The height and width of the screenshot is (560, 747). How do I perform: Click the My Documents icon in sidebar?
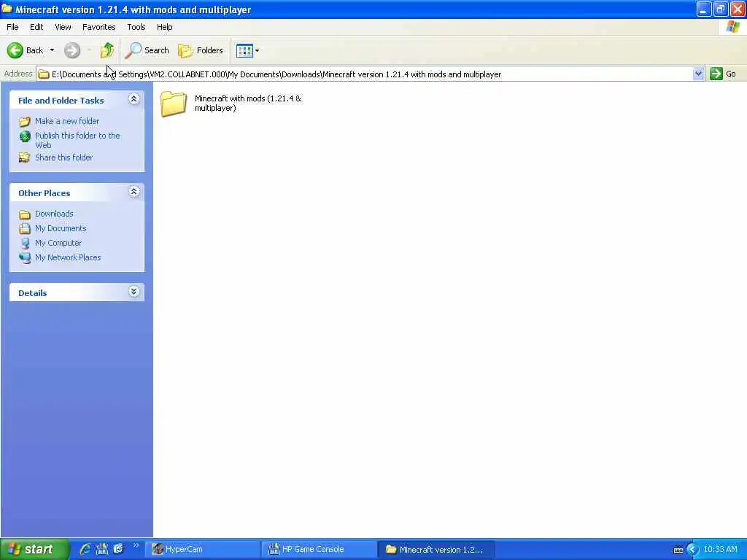(x=25, y=228)
